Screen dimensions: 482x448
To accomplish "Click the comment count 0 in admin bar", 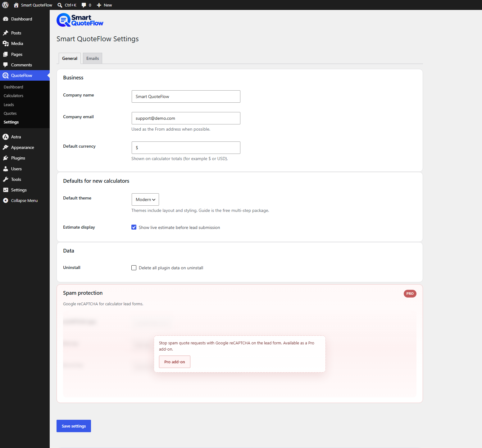I will tap(90, 5).
